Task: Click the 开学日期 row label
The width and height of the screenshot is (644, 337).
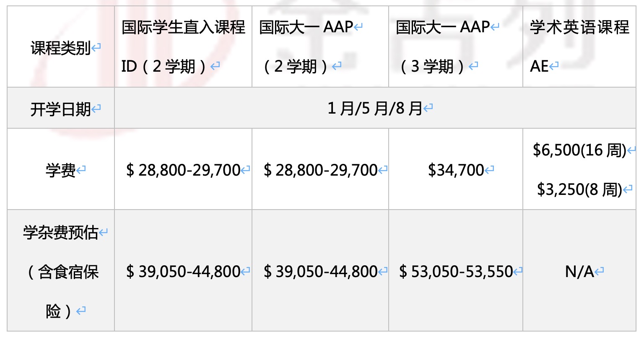Action: (61, 109)
